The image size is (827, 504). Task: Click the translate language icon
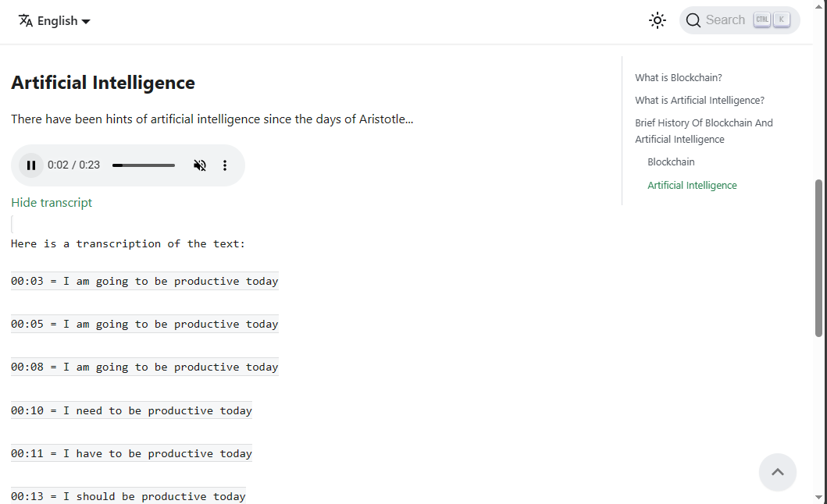(26, 21)
